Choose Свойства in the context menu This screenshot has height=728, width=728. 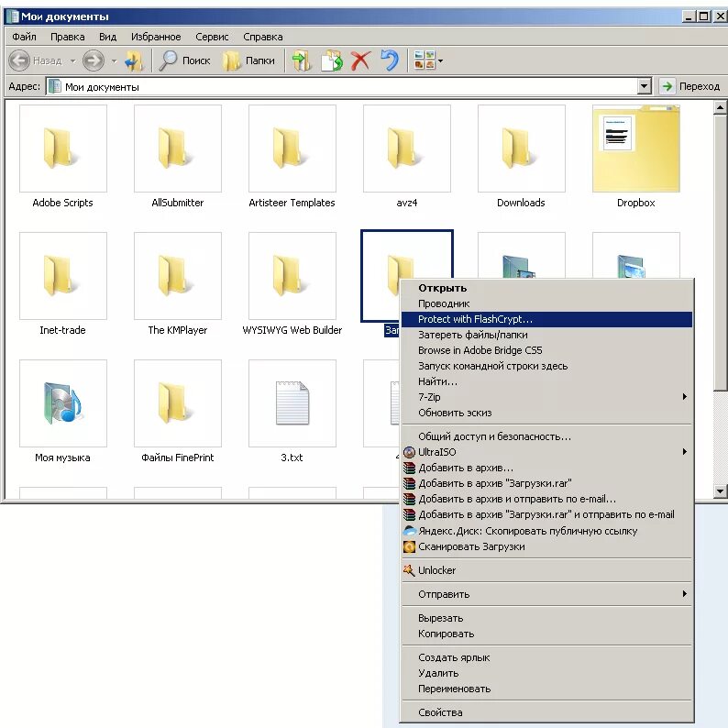point(547,712)
